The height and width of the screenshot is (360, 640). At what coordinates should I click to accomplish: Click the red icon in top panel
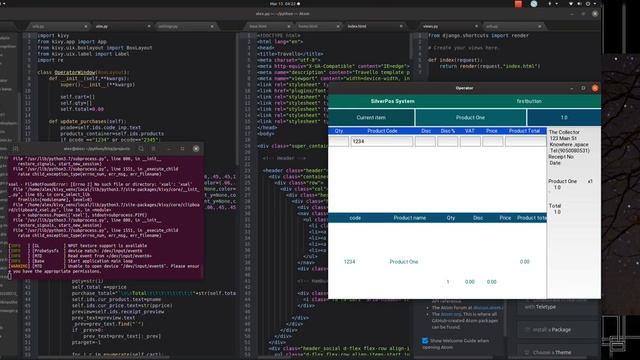click(518, 4)
